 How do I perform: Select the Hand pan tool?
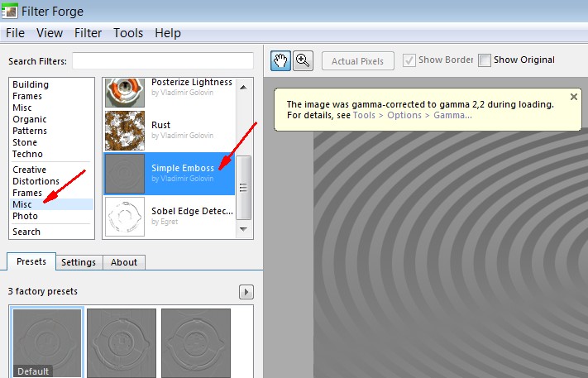pos(280,60)
